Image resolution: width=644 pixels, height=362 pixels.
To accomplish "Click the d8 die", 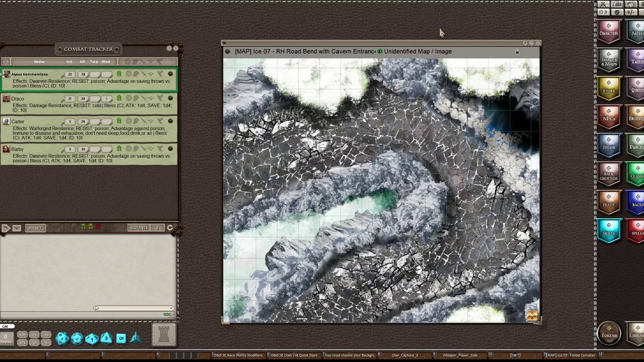I will coord(106,338).
